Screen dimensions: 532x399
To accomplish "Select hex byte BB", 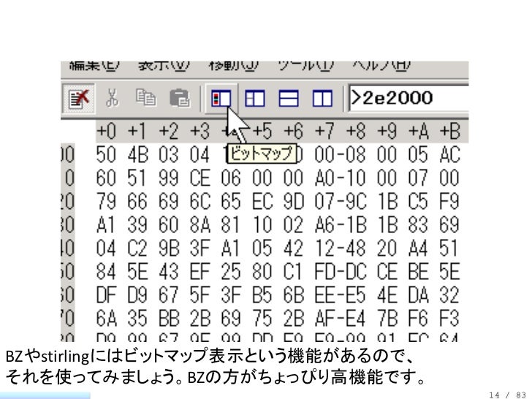I will [169, 319].
